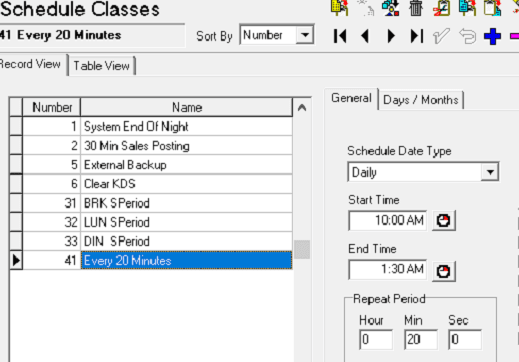This screenshot has width=519, height=362.
Task: Select the 30 Min Sales Posting row
Action: (x=187, y=146)
